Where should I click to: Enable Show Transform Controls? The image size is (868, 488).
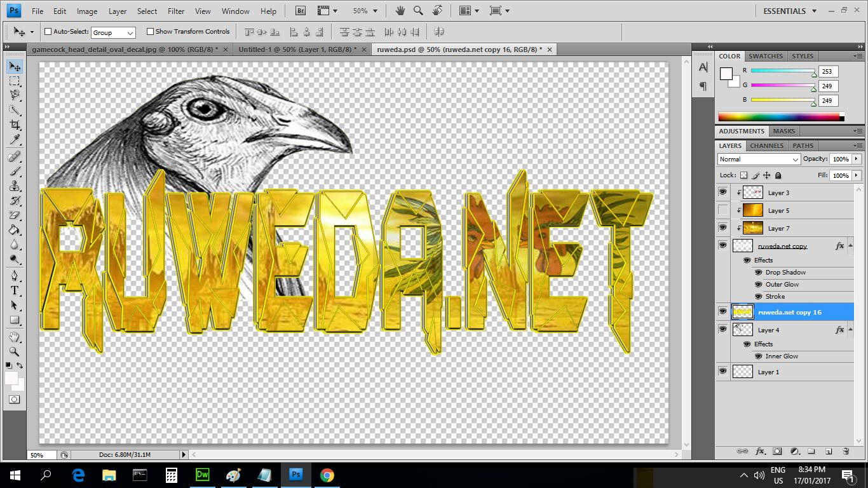click(150, 31)
